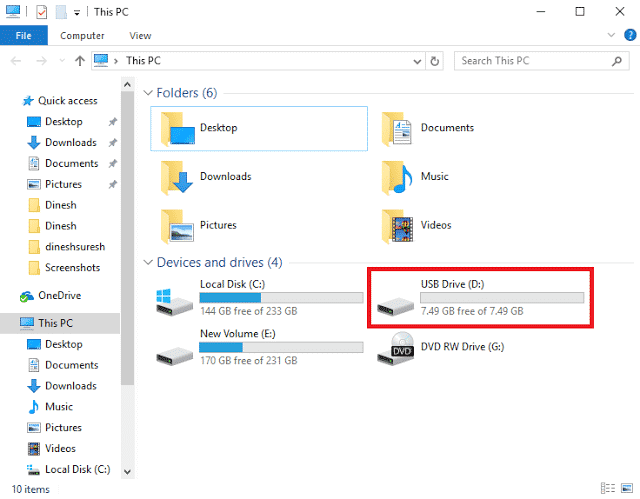Screen dimensions: 640x499
Task: Open the Videos folder icon in Folders section
Action: tap(397, 226)
